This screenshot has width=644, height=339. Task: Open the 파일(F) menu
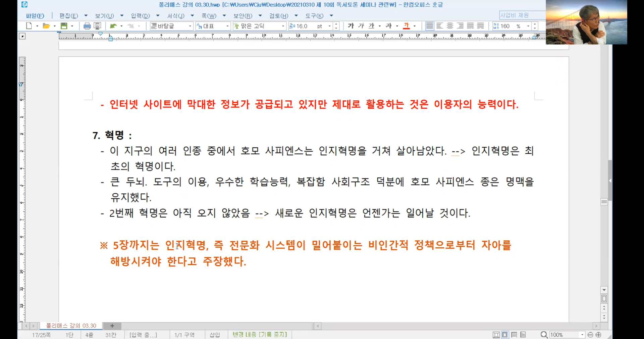click(35, 16)
